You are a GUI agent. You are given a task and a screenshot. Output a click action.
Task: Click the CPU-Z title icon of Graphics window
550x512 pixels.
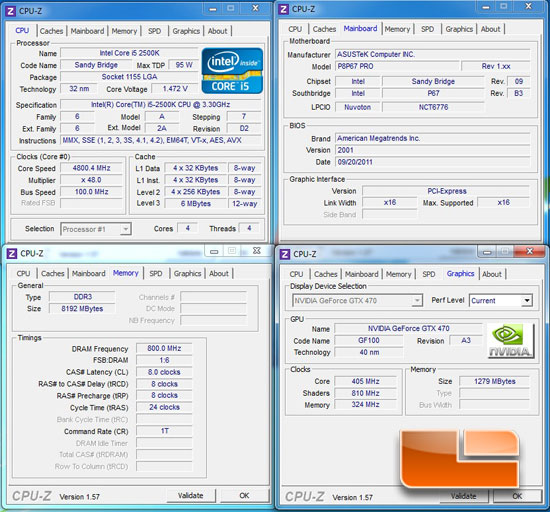click(284, 254)
